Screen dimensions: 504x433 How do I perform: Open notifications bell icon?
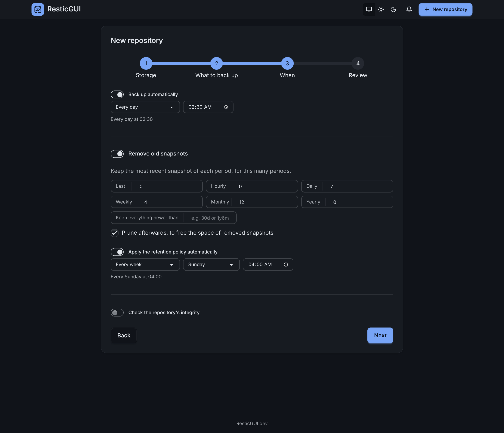[409, 9]
